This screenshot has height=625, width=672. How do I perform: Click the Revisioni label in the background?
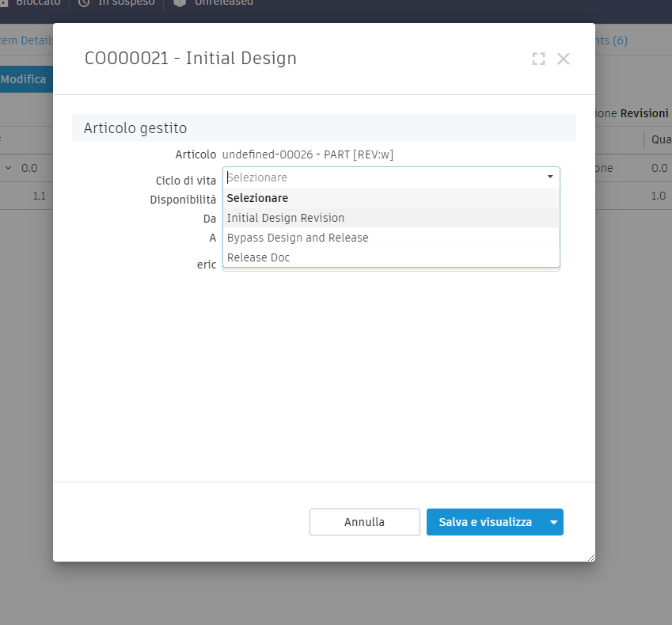click(x=647, y=113)
